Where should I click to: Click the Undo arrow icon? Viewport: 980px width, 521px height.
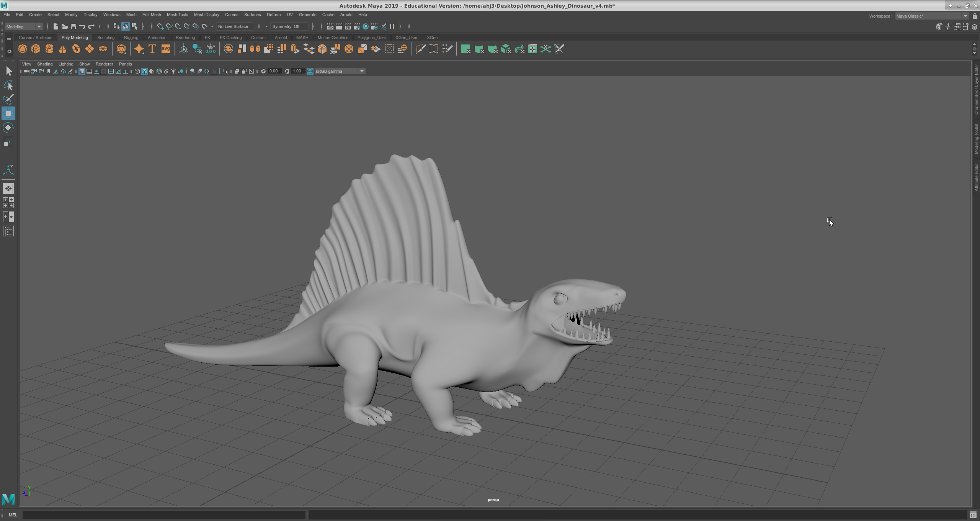pos(82,26)
